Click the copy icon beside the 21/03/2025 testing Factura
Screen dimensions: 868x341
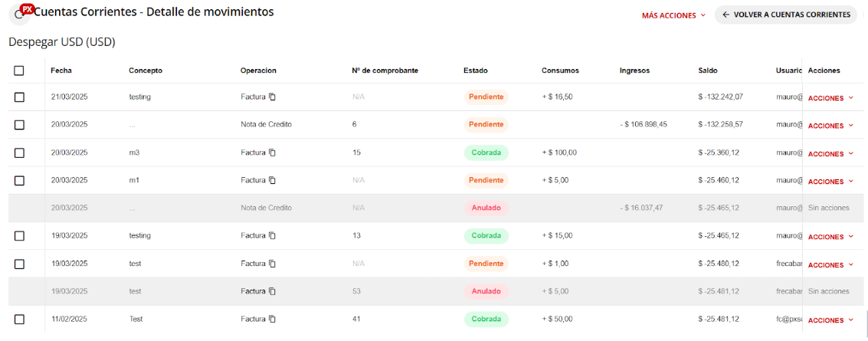[x=272, y=97]
